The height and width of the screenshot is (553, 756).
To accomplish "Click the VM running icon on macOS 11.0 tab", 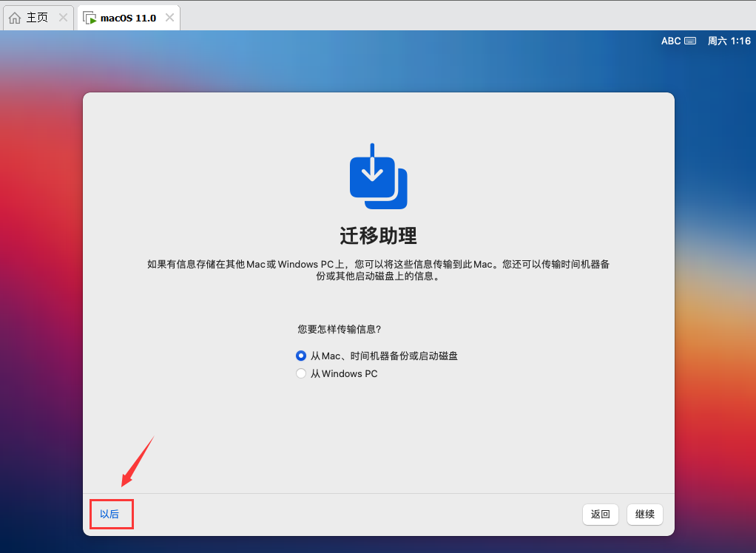I will pos(90,18).
